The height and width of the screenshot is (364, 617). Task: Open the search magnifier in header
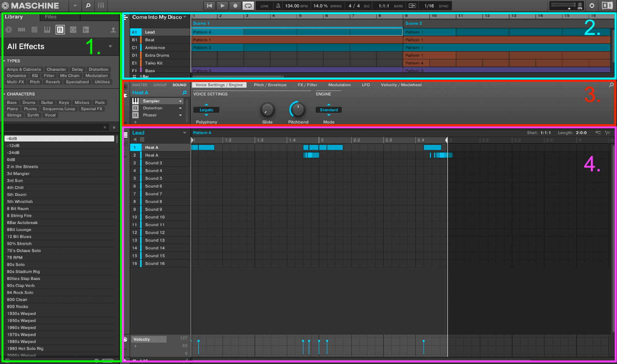click(88, 6)
